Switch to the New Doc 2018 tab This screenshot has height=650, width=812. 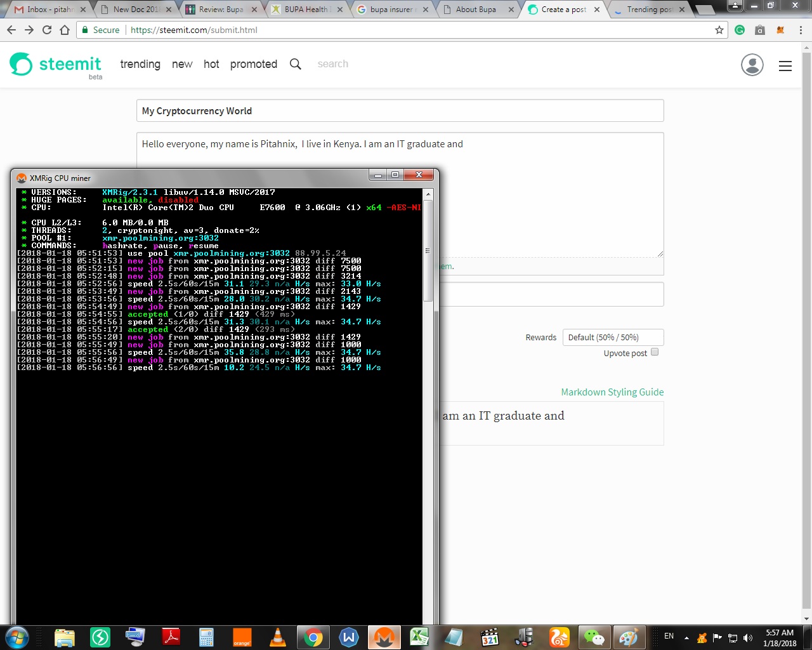(136, 10)
